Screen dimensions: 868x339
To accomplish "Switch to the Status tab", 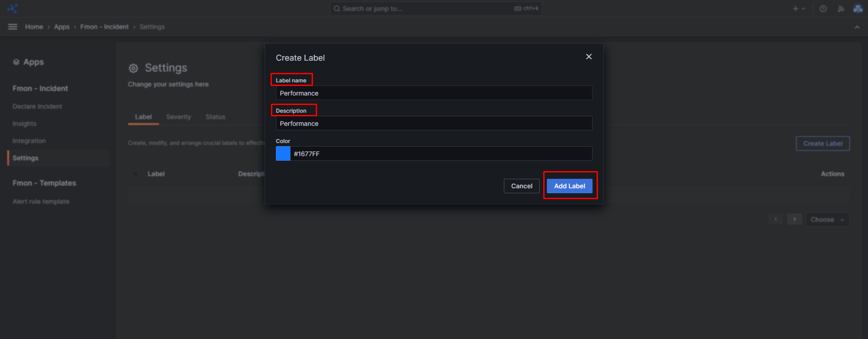I will (215, 117).
